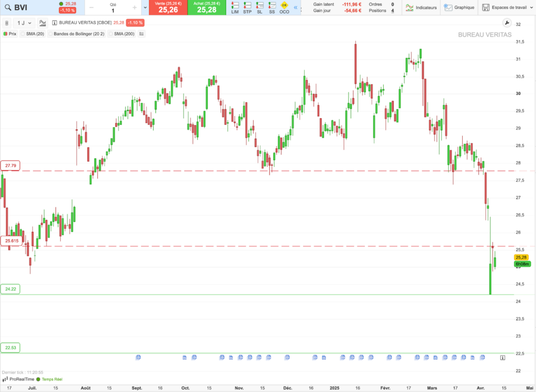536x392 pixels.
Task: Open the BVI symbol search magnifier
Action: tap(7, 7)
